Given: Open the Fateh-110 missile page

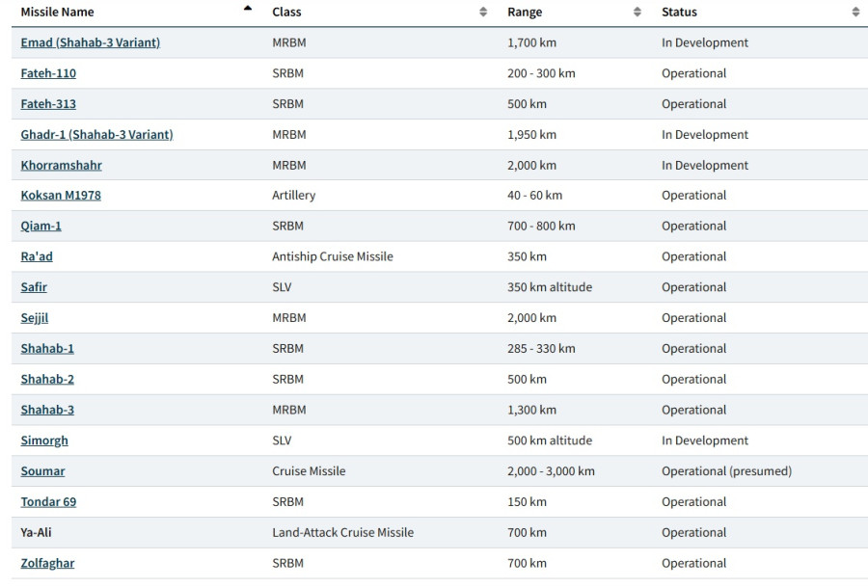Looking at the screenshot, I should (x=48, y=73).
